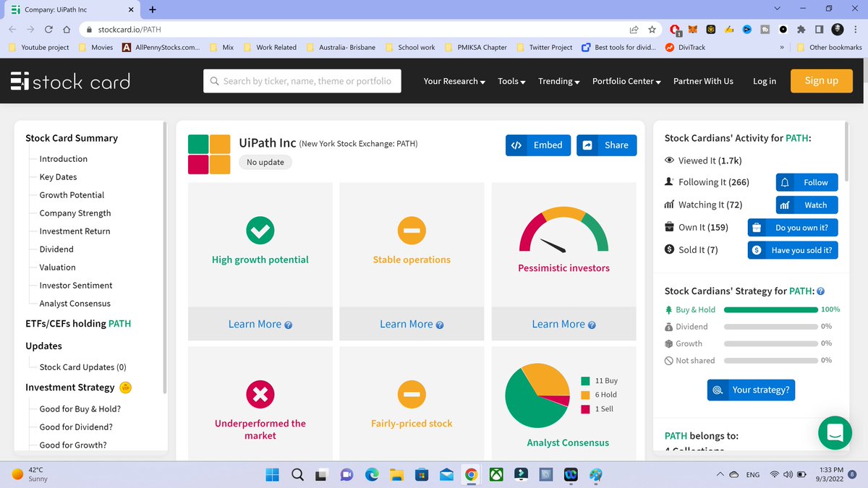Open the MetaMask fox extension

click(693, 30)
